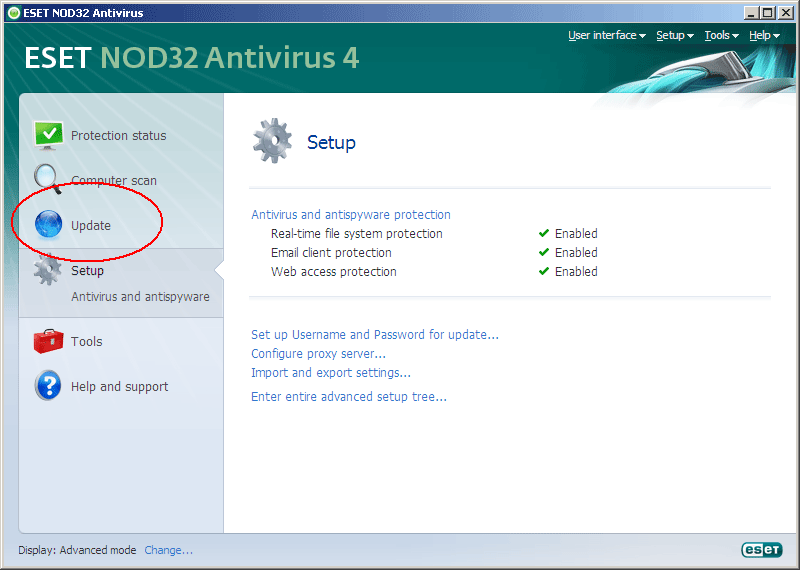Image resolution: width=800 pixels, height=570 pixels.
Task: Maximize the ESET NOD32 window
Action: (x=767, y=13)
